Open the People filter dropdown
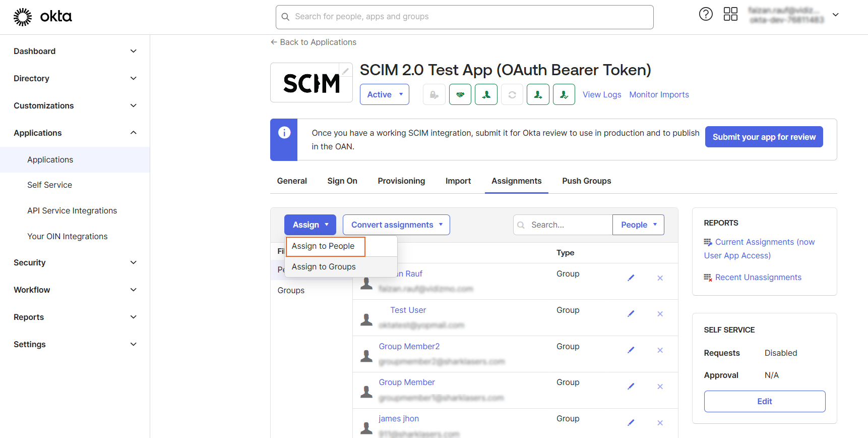This screenshot has height=438, width=868. (x=638, y=225)
